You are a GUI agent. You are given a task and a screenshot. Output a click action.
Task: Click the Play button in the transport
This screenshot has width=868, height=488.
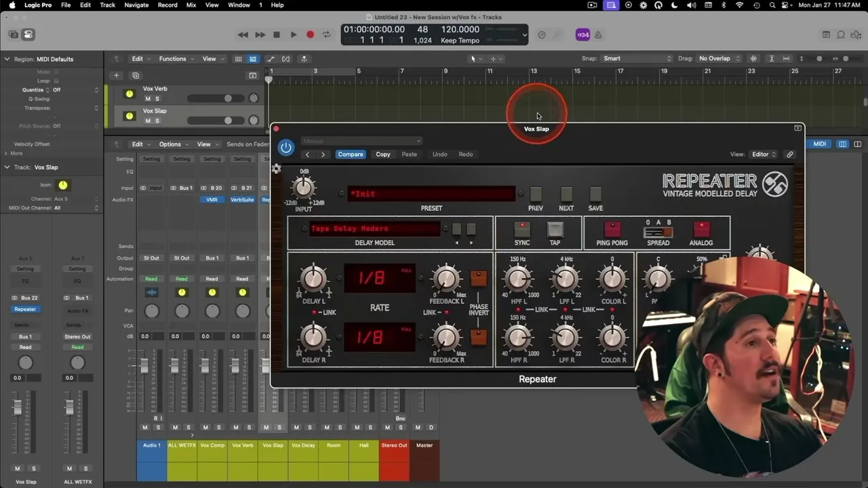[x=293, y=35]
